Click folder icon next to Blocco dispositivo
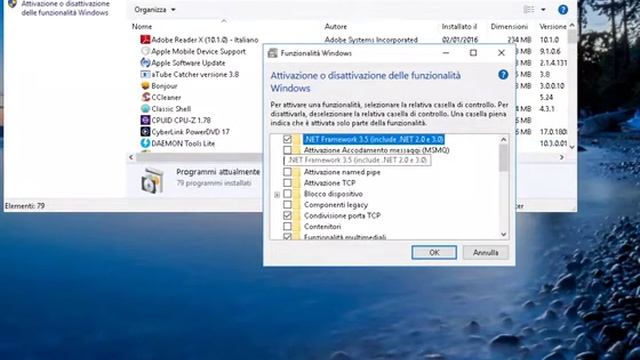The height and width of the screenshot is (360, 640). pos(296,194)
